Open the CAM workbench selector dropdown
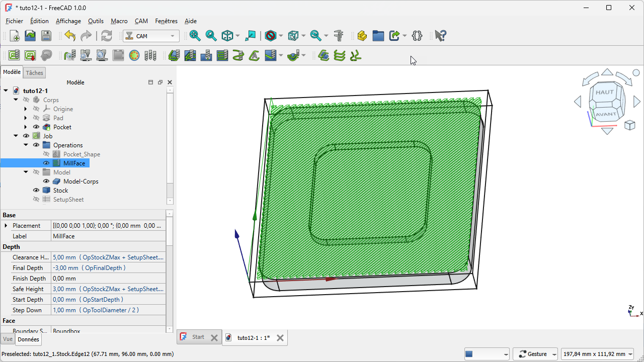This screenshot has width=644, height=362. point(151,36)
